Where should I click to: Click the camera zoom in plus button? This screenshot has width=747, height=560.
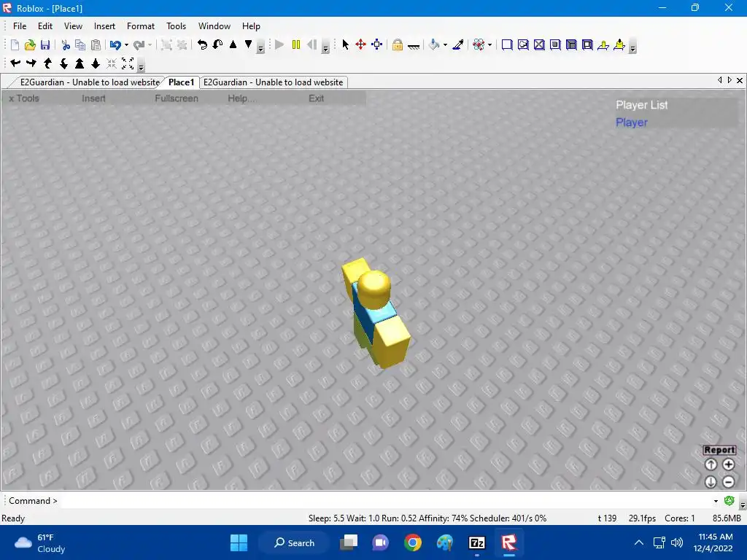(x=728, y=464)
